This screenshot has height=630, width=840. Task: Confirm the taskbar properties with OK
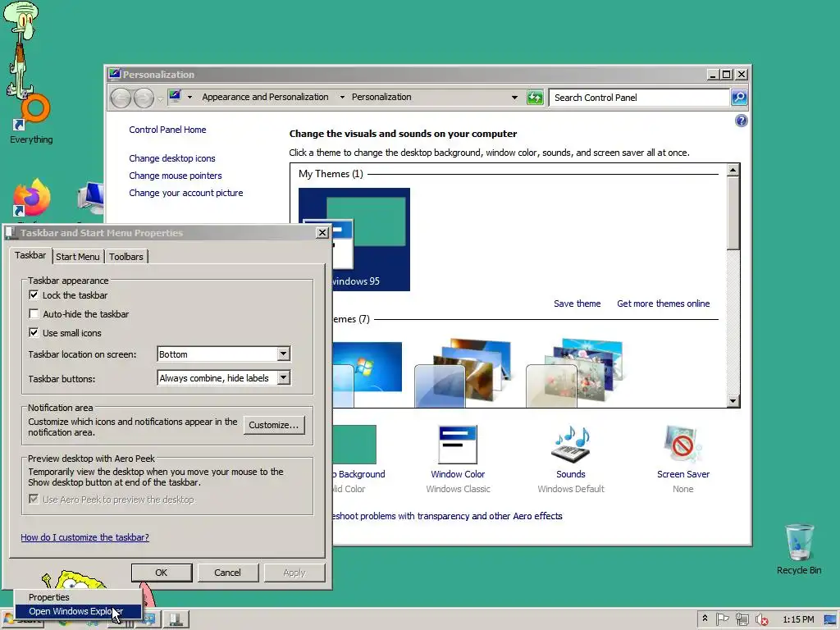click(162, 573)
